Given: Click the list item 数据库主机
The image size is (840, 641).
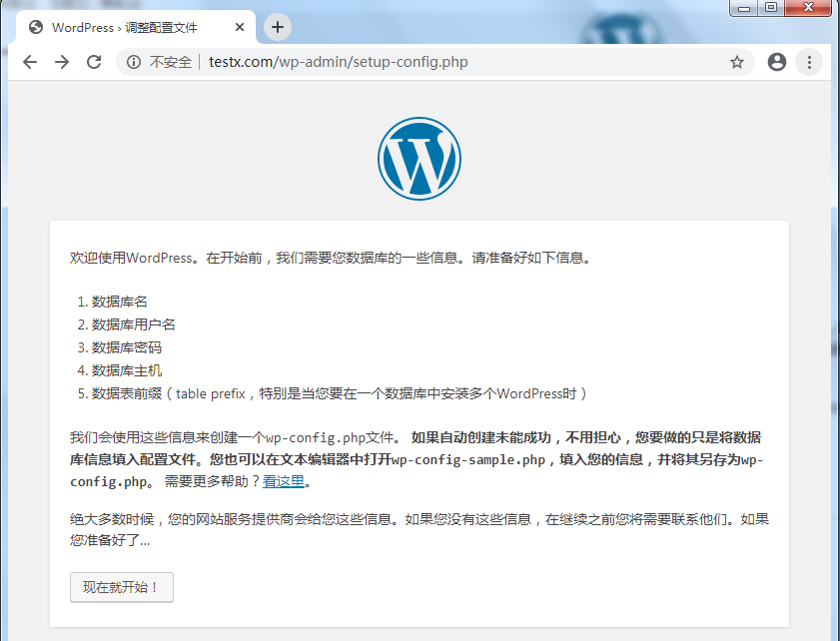Looking at the screenshot, I should click(126, 370).
